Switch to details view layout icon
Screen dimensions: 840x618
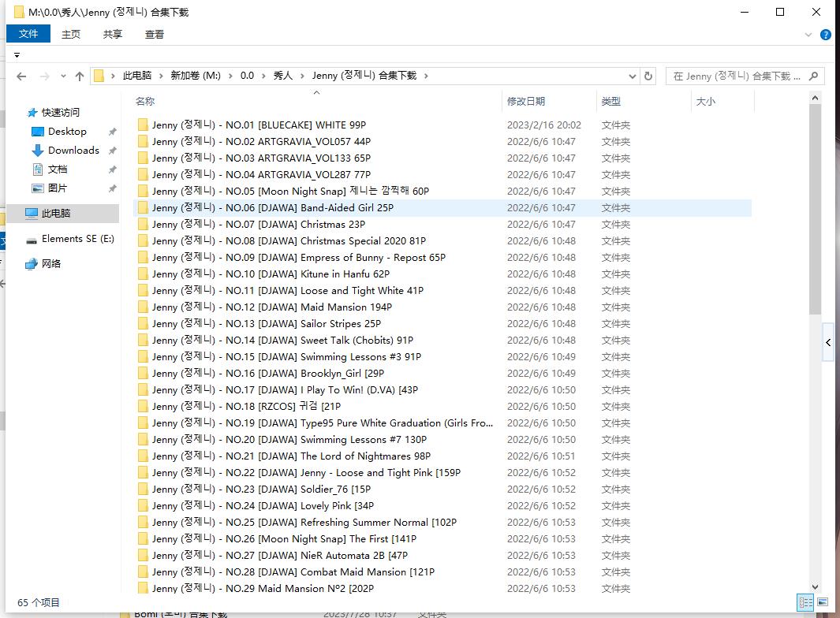pyautogui.click(x=805, y=602)
